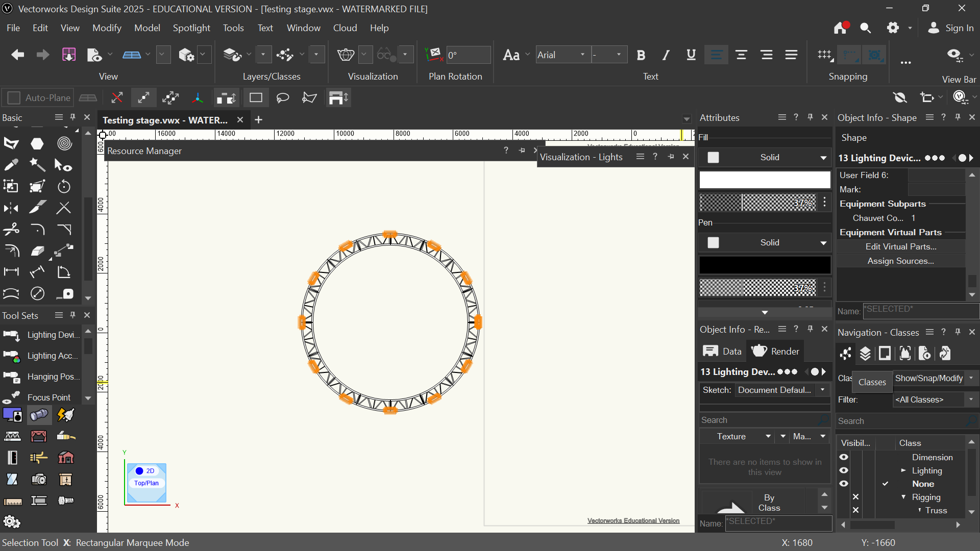Click the Home notification icon

(841, 28)
